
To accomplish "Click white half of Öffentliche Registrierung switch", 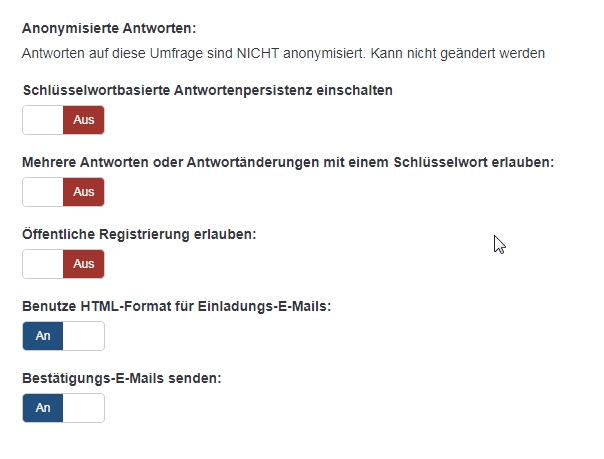I will [x=42, y=264].
